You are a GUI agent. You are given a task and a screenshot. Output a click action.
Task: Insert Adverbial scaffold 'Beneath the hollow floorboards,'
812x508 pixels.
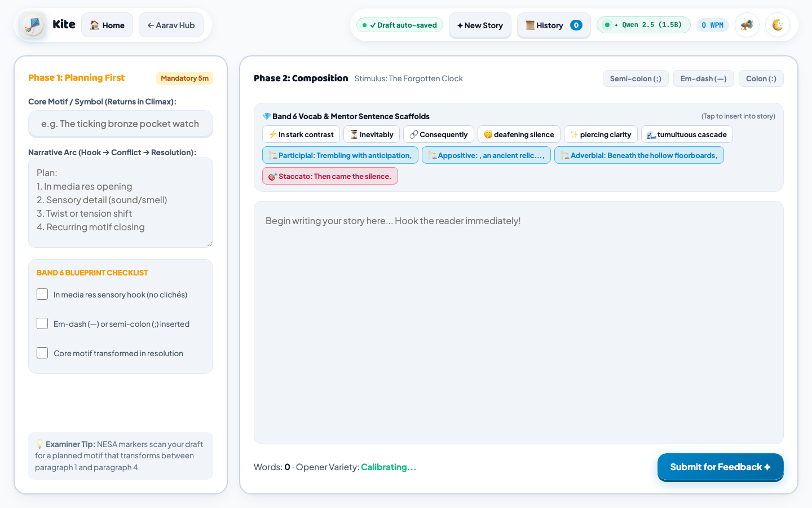[639, 155]
